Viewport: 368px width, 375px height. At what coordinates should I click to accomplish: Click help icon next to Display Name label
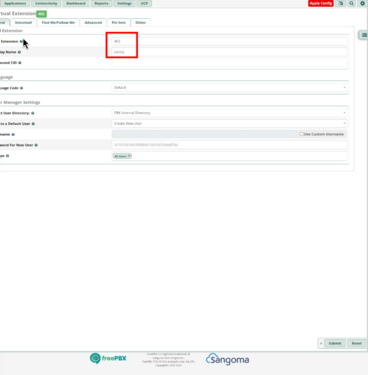coord(19,52)
